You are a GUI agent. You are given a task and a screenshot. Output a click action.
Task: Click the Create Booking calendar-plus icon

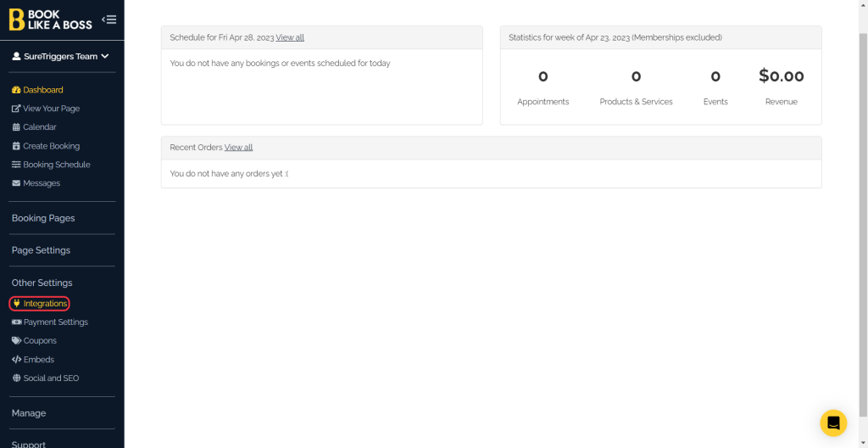pyautogui.click(x=16, y=146)
